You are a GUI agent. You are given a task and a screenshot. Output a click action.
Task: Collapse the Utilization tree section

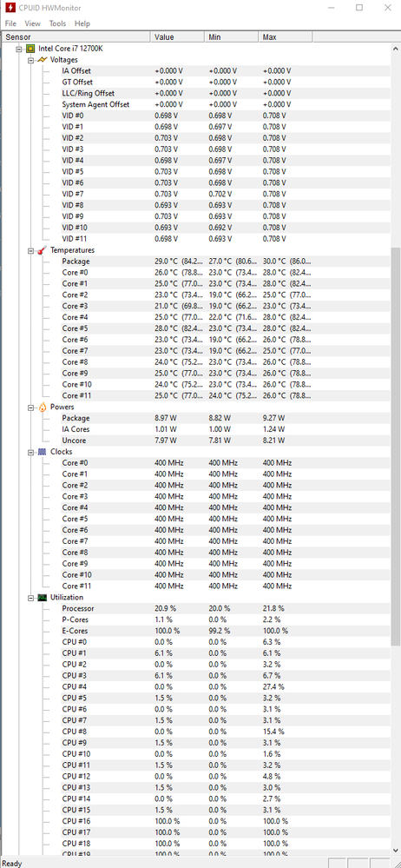[x=30, y=597]
